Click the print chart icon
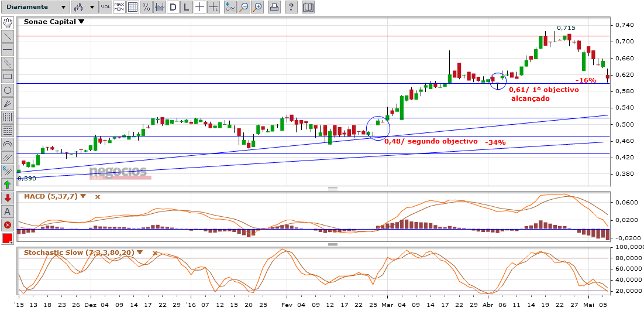644x314 pixels. click(274, 8)
